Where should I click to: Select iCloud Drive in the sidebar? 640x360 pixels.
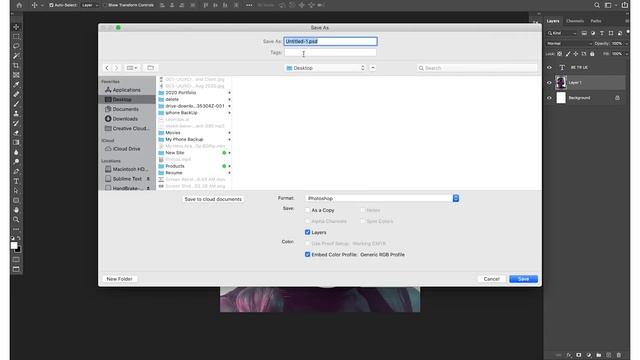(x=126, y=149)
